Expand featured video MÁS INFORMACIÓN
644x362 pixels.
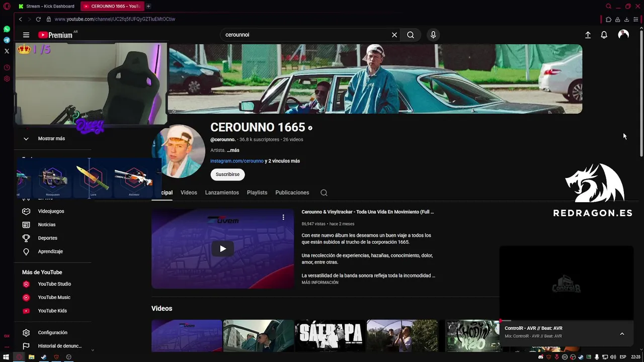[320, 283]
